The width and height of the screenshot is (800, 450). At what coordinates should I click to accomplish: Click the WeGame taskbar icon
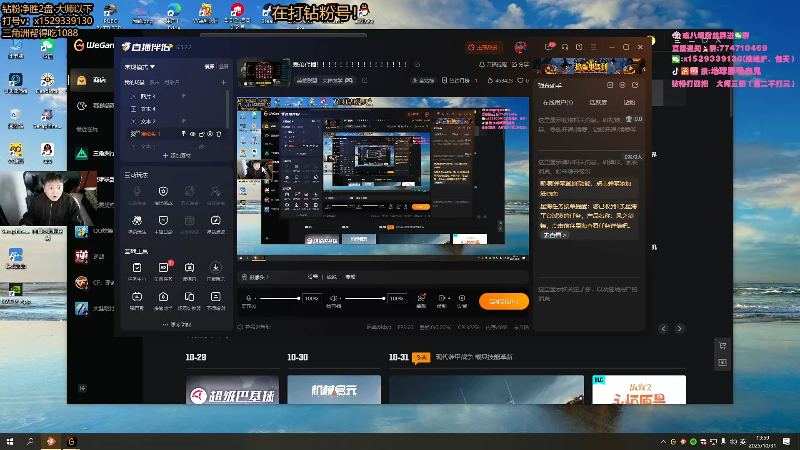coord(71,441)
